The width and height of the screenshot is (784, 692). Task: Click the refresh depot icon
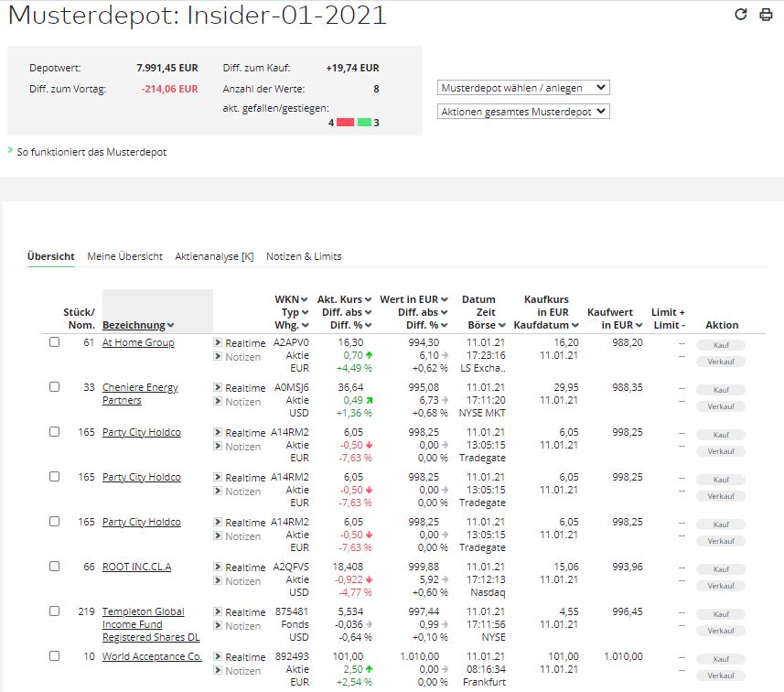click(x=740, y=14)
